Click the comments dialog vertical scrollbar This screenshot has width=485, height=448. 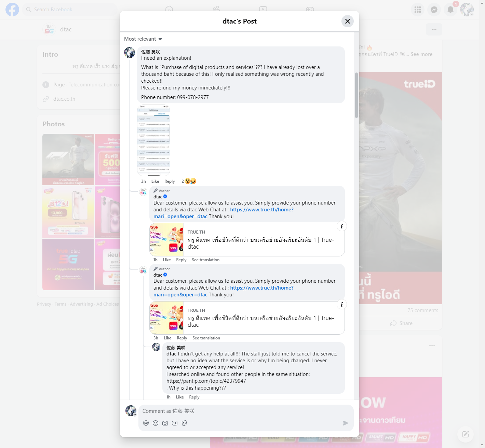tap(356, 95)
